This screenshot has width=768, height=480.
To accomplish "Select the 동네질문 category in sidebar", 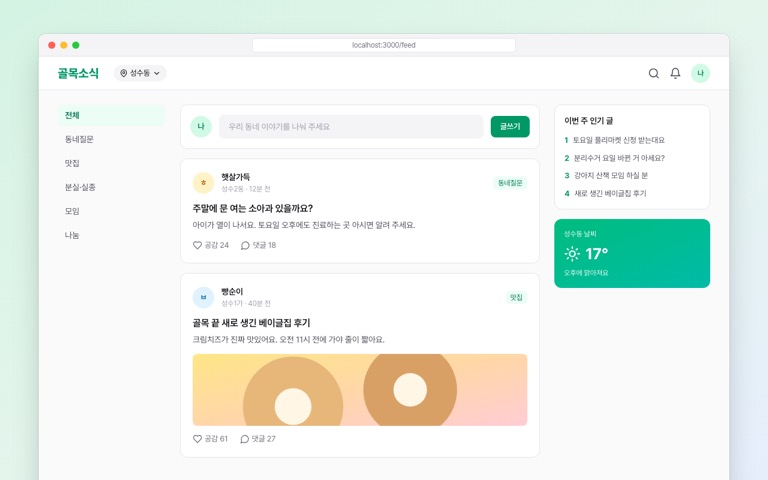I will 112,140.
